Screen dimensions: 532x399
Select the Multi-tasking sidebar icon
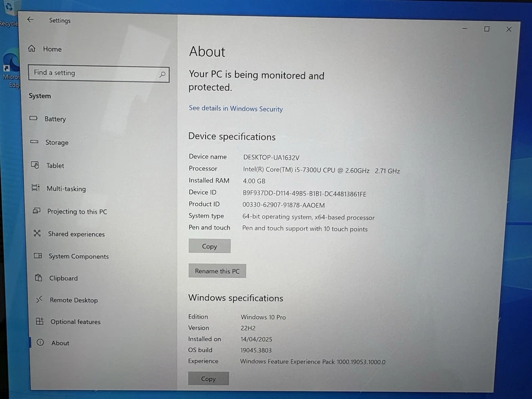point(35,188)
